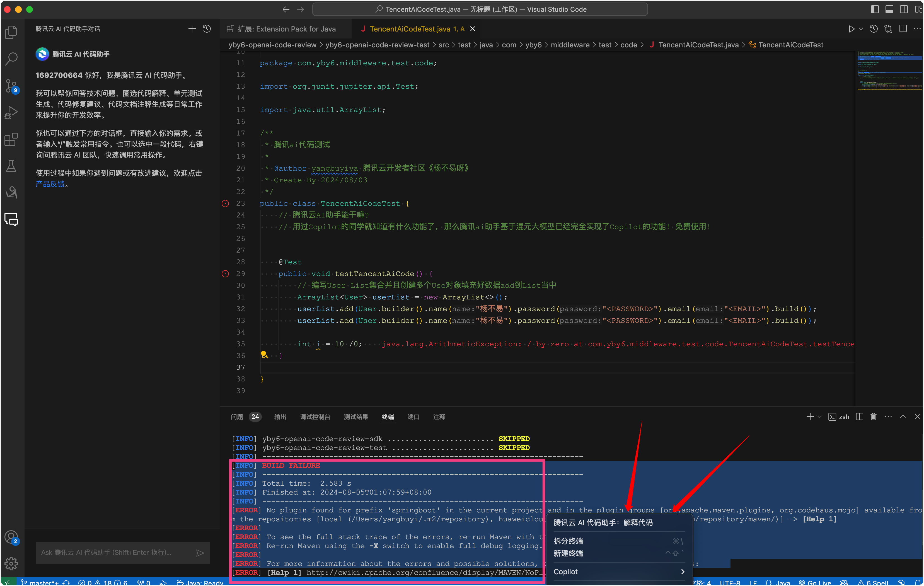Toggle breakpoint at line 29
924x586 pixels.
(225, 273)
